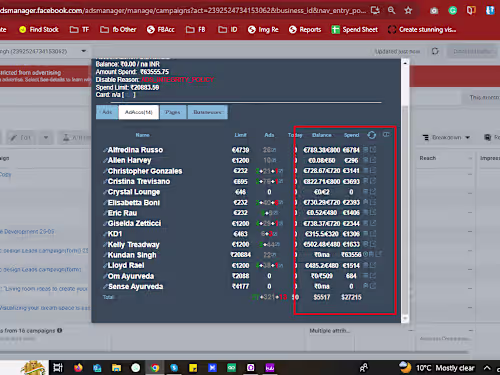
Task: Sort table by the Name column header
Action: tap(142, 135)
